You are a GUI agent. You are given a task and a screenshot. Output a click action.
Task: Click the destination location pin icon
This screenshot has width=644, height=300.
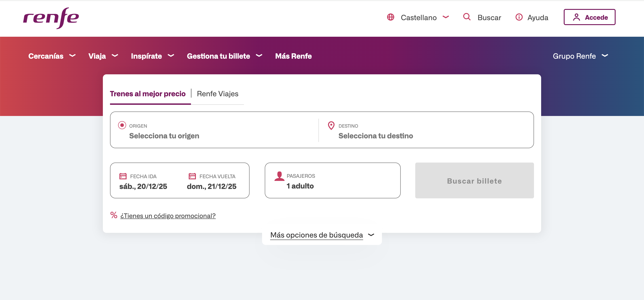point(331,125)
